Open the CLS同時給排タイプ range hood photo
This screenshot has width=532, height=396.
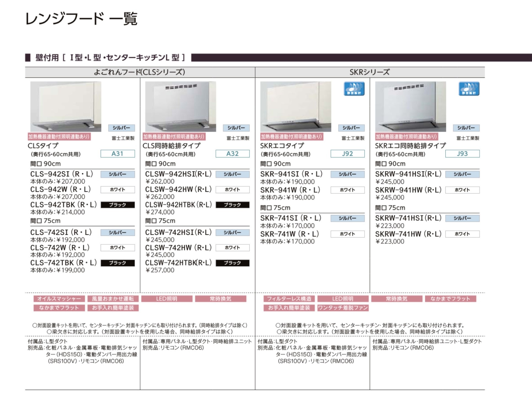[x=181, y=106]
